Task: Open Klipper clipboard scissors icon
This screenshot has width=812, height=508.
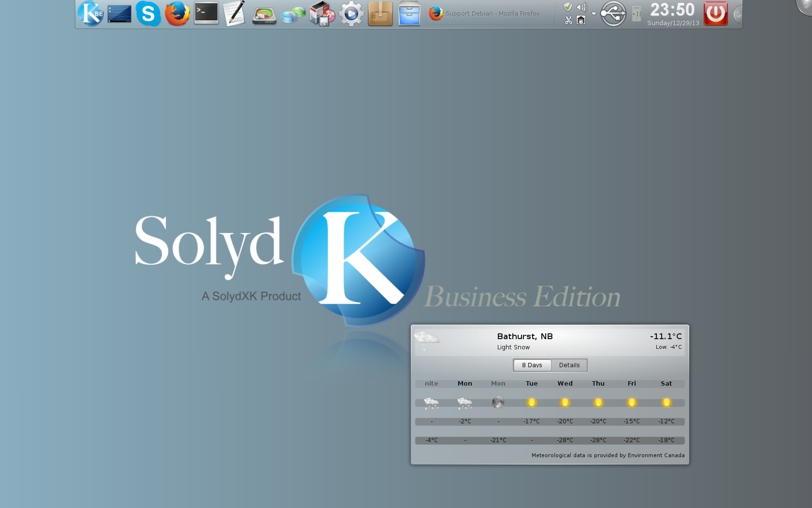Action: tap(568, 20)
